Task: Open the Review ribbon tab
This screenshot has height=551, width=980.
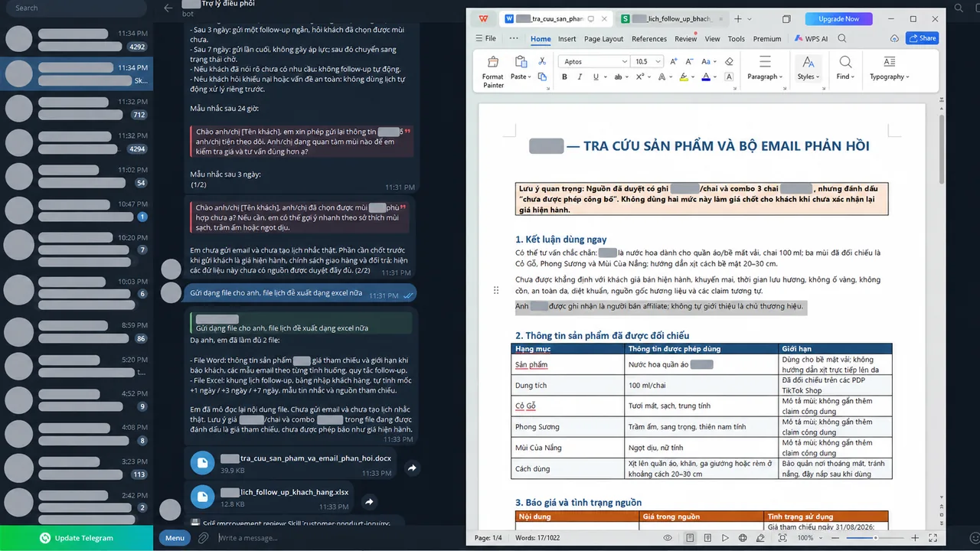Action: pos(685,39)
